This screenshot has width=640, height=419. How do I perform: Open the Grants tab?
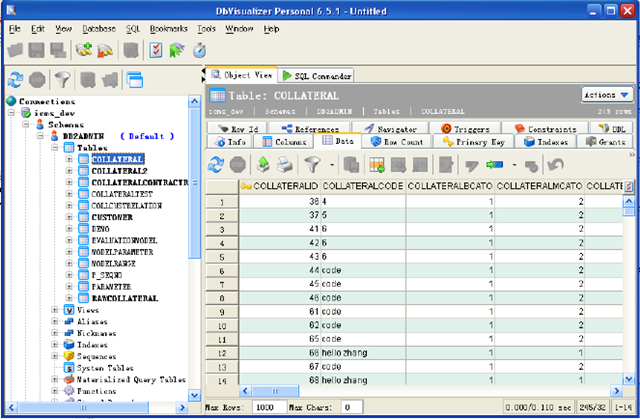pyautogui.click(x=605, y=142)
